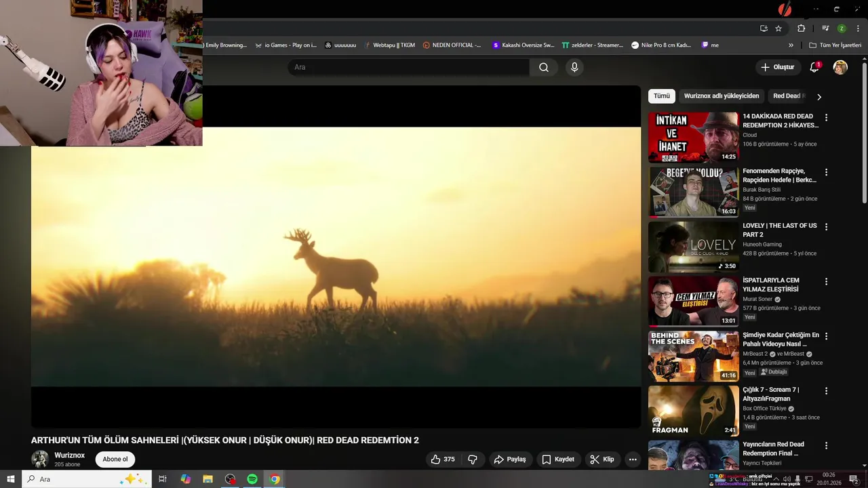Screen dimensions: 868x488
Task: Click the deer video player area
Action: point(336,256)
